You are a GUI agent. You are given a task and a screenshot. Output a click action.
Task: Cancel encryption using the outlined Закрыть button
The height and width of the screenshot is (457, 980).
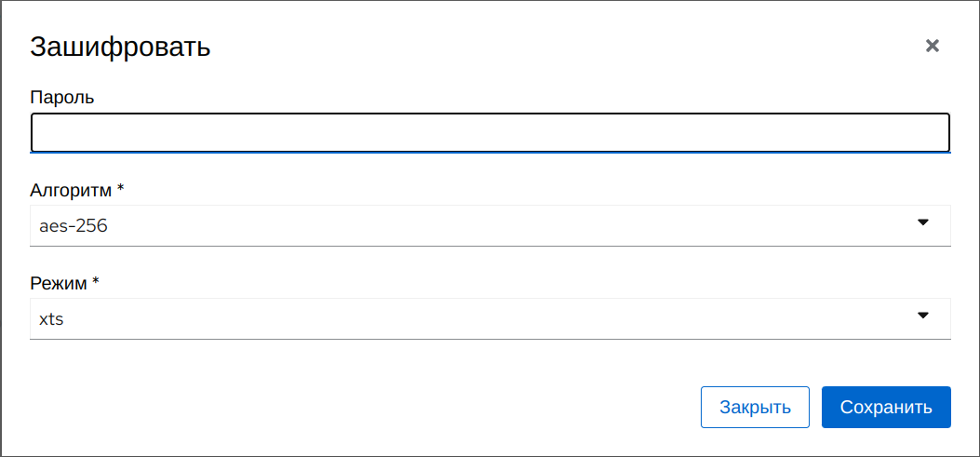pos(755,408)
